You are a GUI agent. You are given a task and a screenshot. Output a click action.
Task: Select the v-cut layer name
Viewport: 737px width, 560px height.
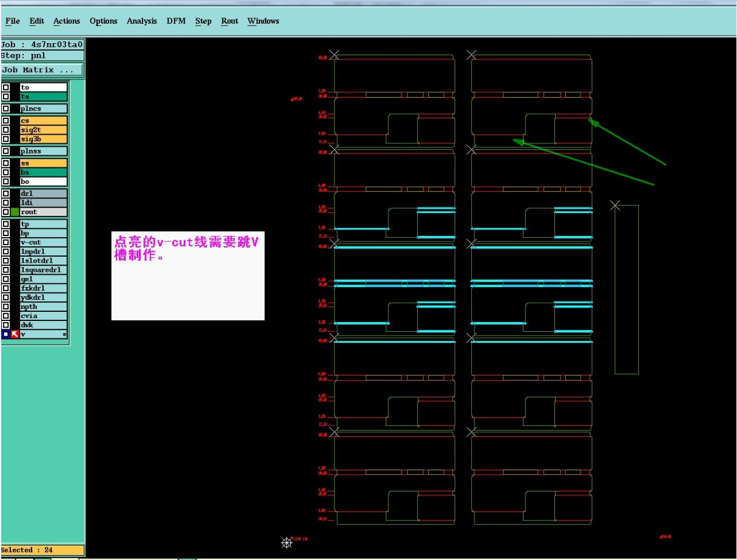click(x=43, y=243)
